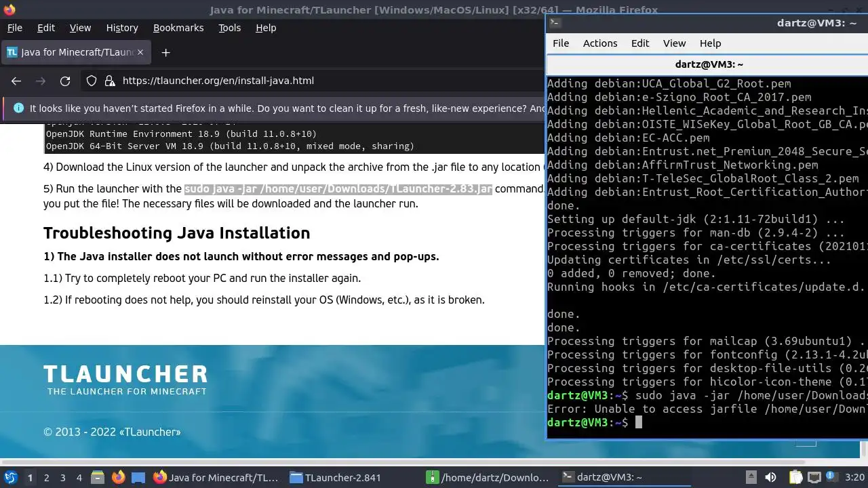Screen dimensions: 868x488
Task: Click 'Setting up default-jdk' terminal line
Action: pos(696,219)
